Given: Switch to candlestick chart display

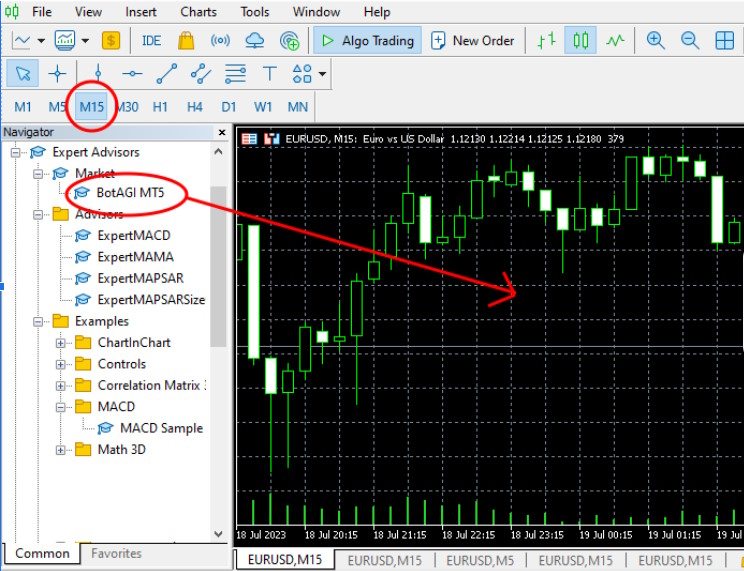Looking at the screenshot, I should (580, 40).
